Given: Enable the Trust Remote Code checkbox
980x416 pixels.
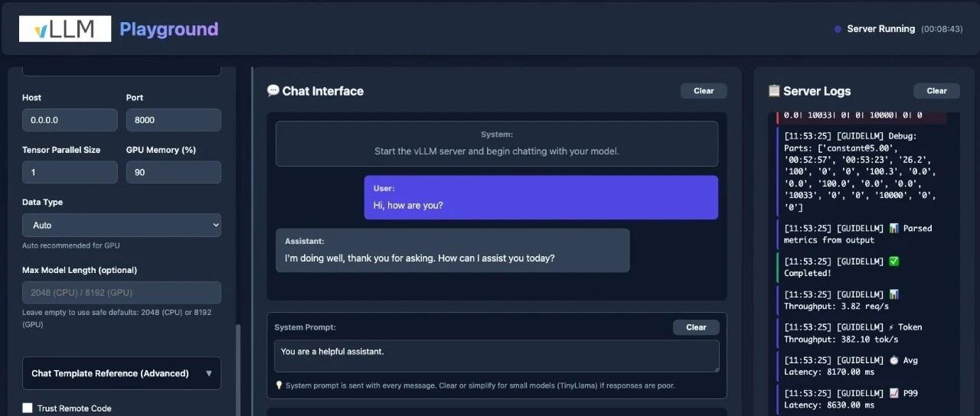Looking at the screenshot, I should tap(28, 408).
